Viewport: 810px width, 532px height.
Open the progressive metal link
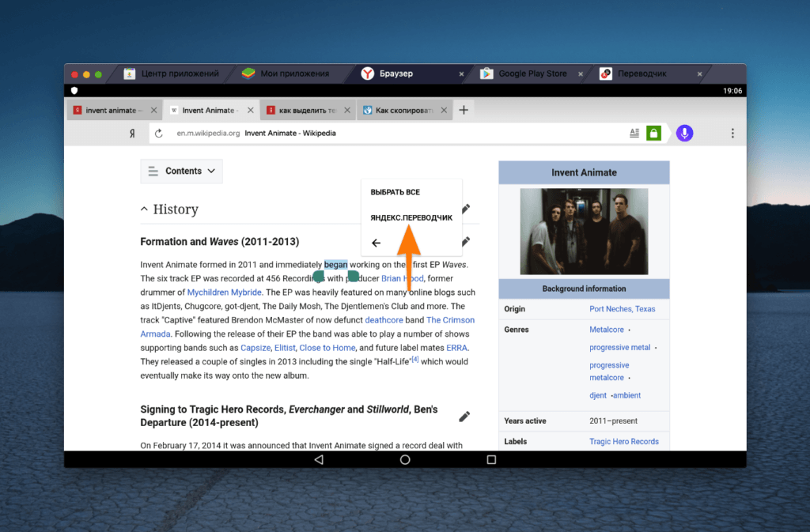click(x=620, y=348)
